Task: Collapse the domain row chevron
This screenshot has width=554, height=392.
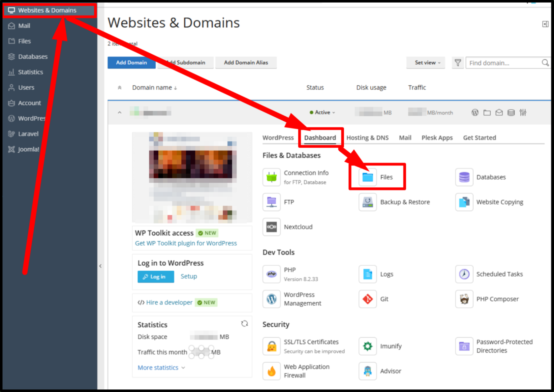Action: [120, 113]
